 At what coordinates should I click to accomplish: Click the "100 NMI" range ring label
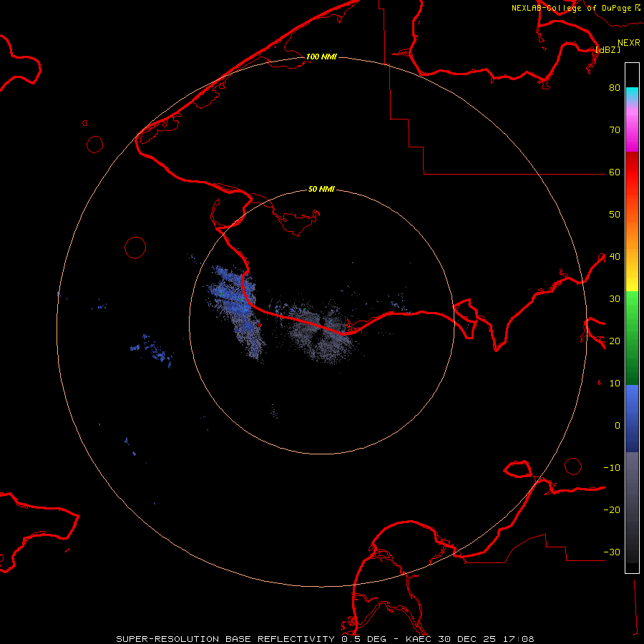321,57
